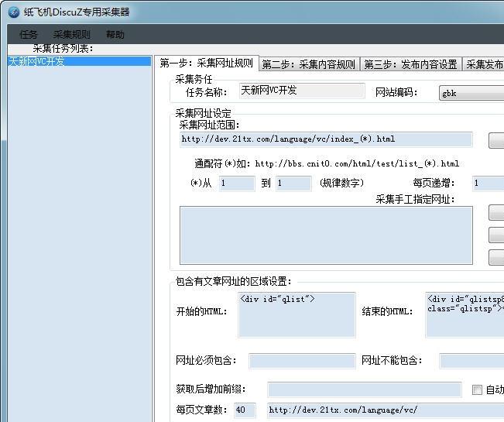Click the 采集手工指定网址 text area

tap(326, 235)
